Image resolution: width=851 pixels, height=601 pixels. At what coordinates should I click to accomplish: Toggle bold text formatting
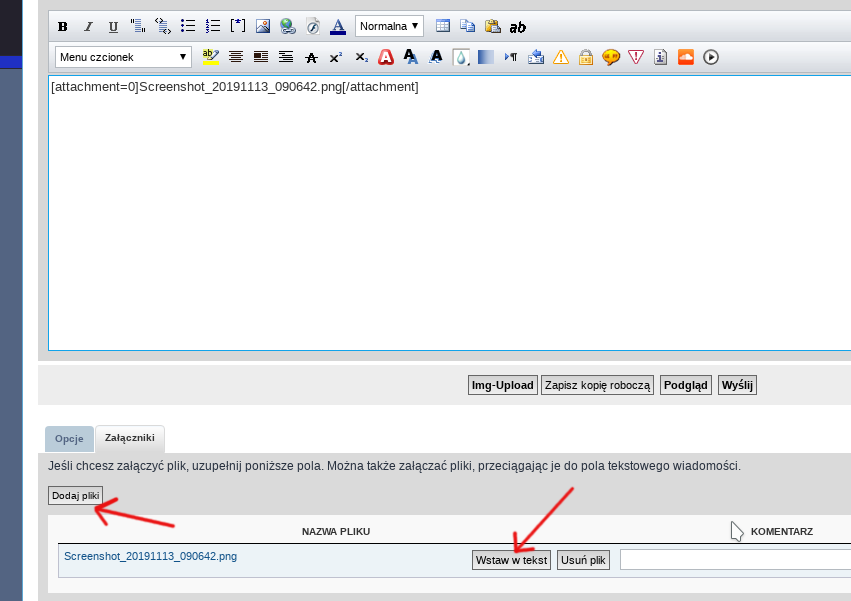point(63,26)
